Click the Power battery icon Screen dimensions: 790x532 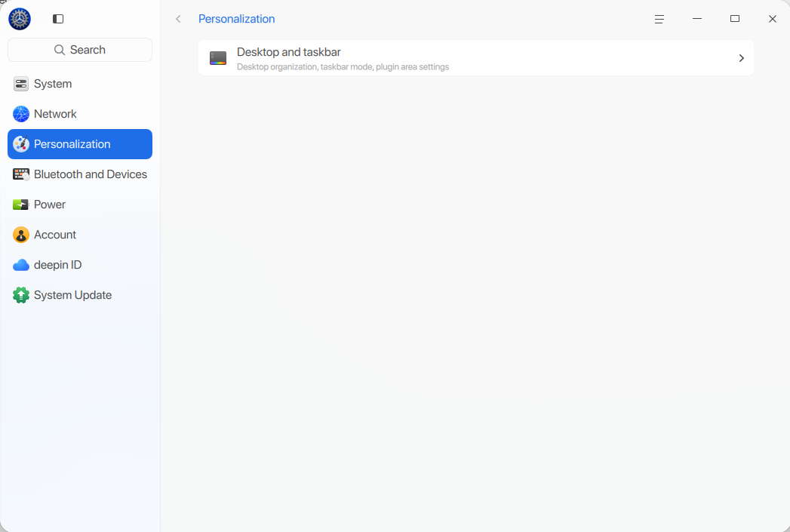coord(20,204)
